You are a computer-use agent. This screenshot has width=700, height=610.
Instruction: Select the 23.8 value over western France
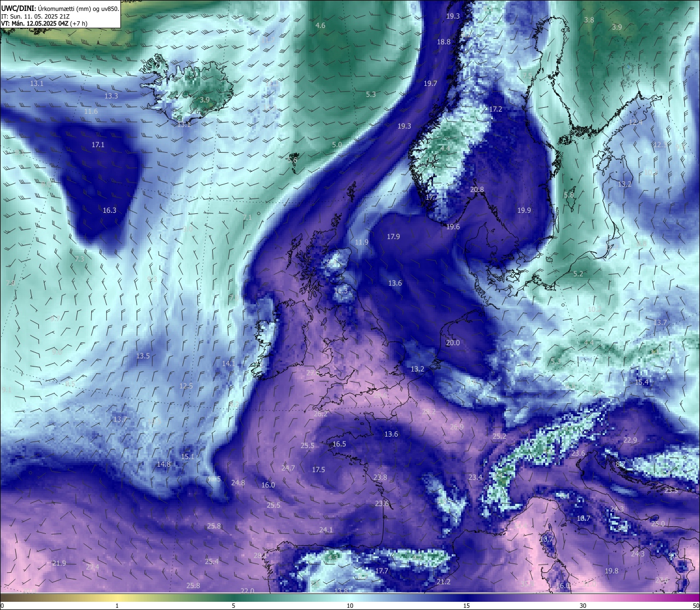pyautogui.click(x=380, y=478)
